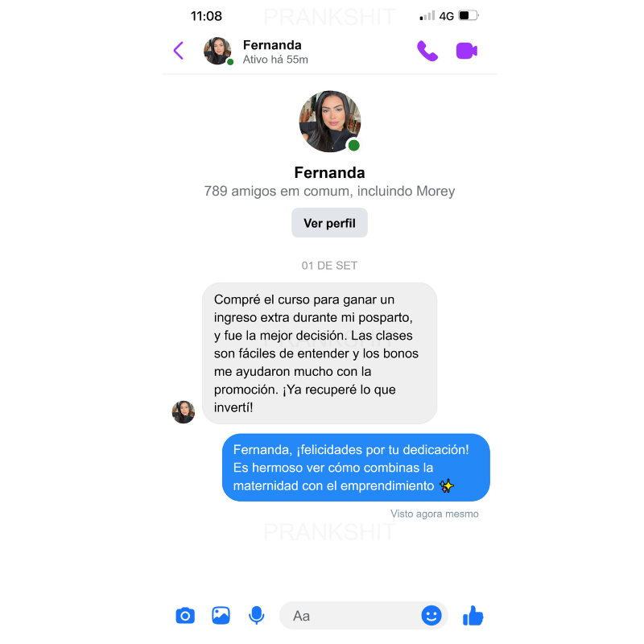The width and height of the screenshot is (644, 644).
Task: Tap the battery indicator in status bar
Action: (x=469, y=15)
